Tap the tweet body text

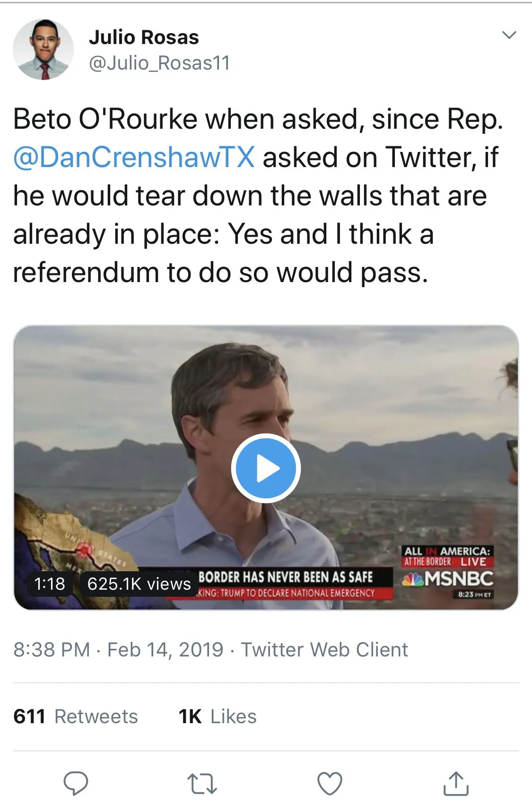pos(255,195)
